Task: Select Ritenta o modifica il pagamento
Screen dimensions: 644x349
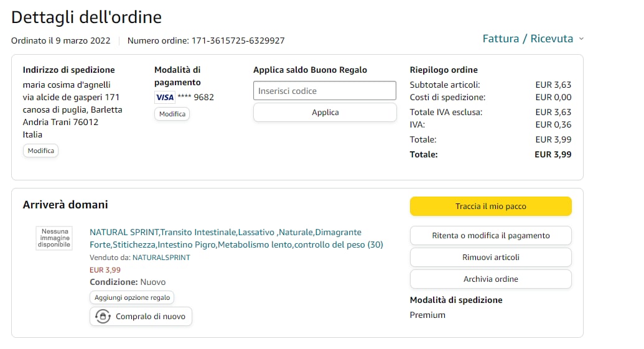Action: [x=490, y=236]
